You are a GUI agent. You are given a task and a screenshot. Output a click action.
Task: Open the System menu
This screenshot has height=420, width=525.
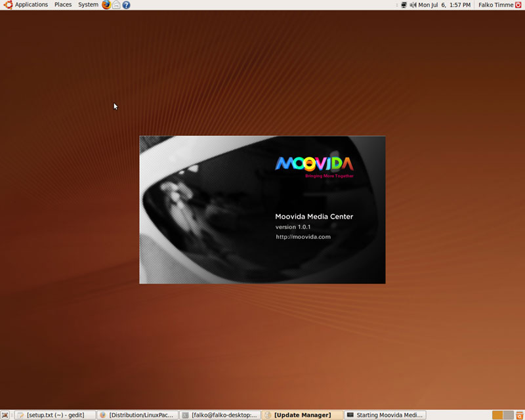(x=88, y=5)
